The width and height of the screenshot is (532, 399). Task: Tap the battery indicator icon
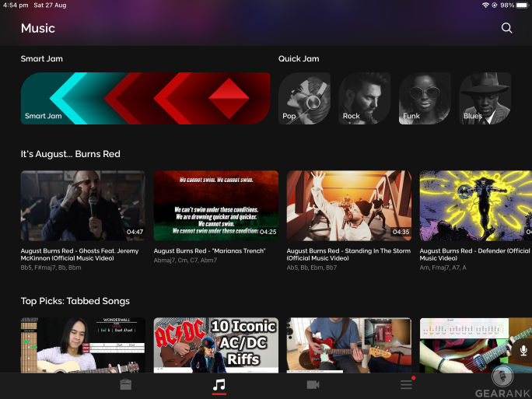click(x=523, y=5)
